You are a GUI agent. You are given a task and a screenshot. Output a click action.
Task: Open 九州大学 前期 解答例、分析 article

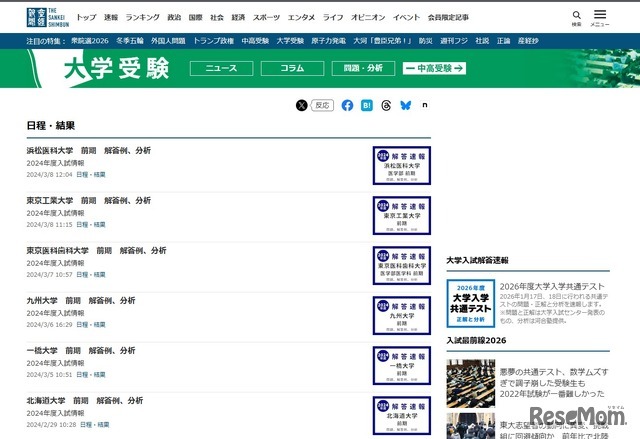point(81,301)
